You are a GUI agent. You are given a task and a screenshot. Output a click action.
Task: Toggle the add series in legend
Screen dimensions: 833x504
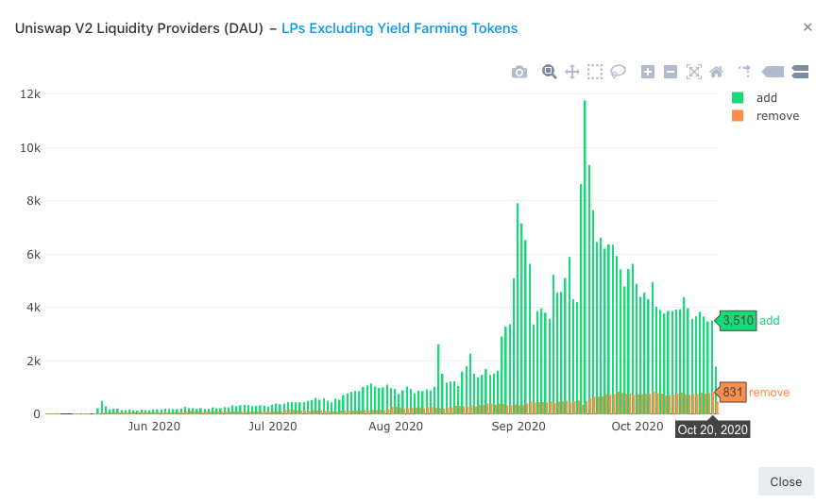tap(766, 98)
